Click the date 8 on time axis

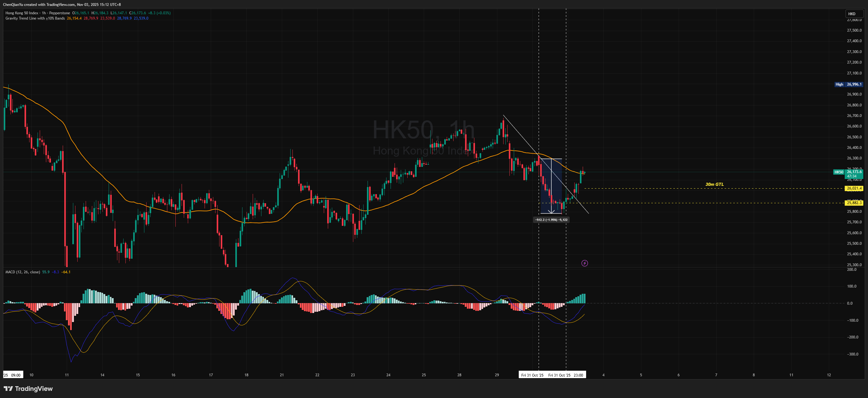[754, 375]
